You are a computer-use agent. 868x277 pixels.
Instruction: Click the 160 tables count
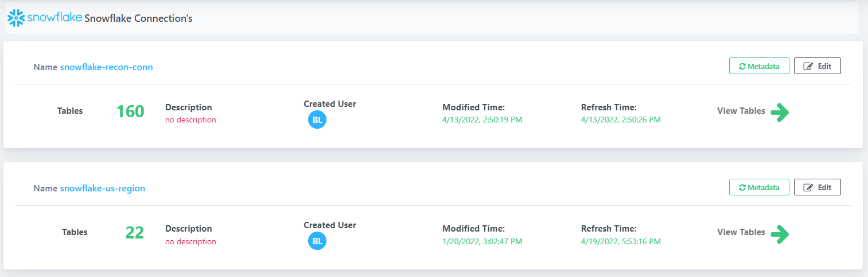[x=130, y=111]
